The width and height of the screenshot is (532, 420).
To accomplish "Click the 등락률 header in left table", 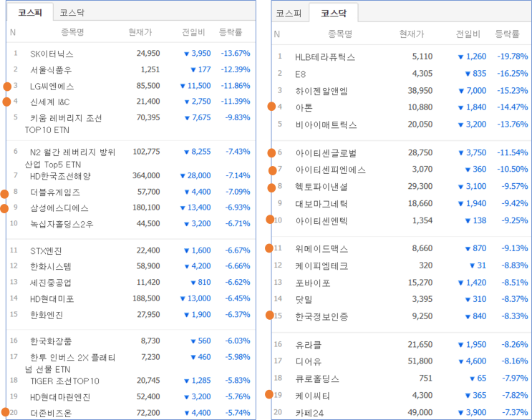I will (231, 32).
